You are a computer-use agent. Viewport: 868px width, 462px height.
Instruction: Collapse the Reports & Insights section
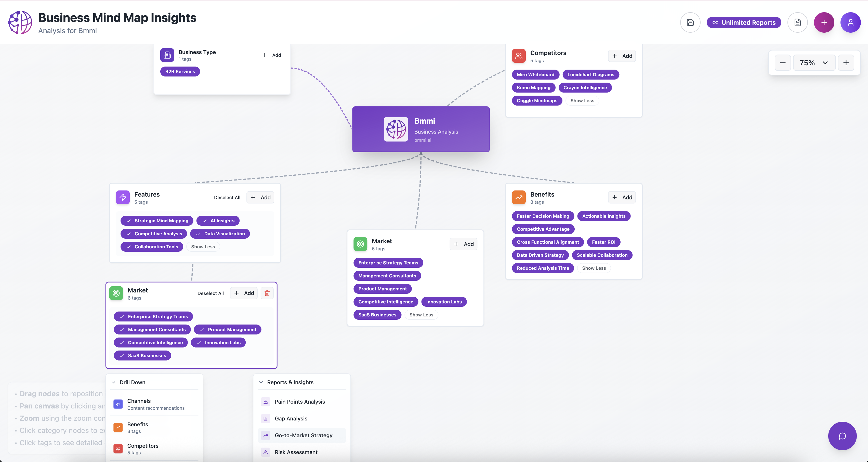click(x=261, y=382)
